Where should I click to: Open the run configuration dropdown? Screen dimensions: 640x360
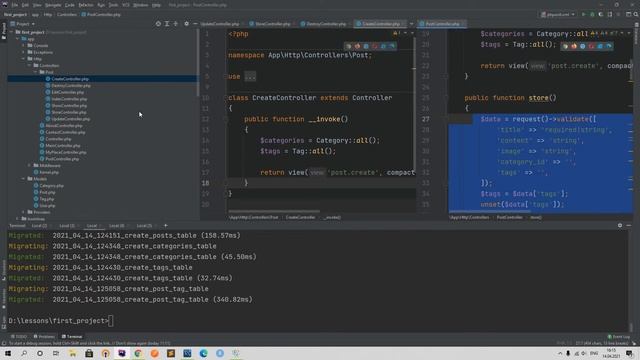(558, 14)
